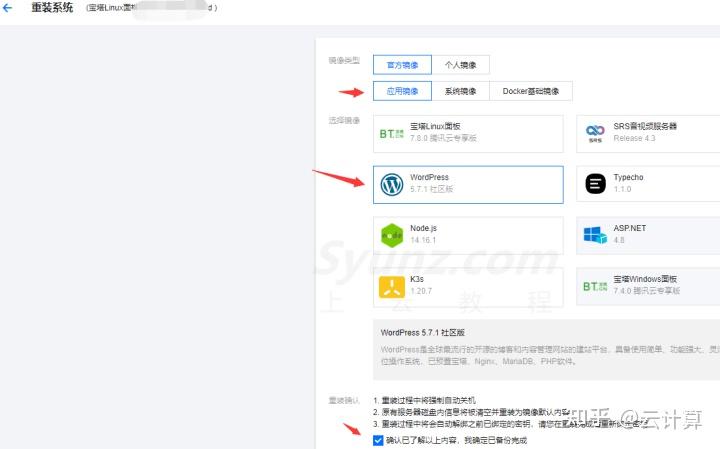Open the Docker基础镜像 tab
Screen dimensions: 720x449
(x=531, y=91)
